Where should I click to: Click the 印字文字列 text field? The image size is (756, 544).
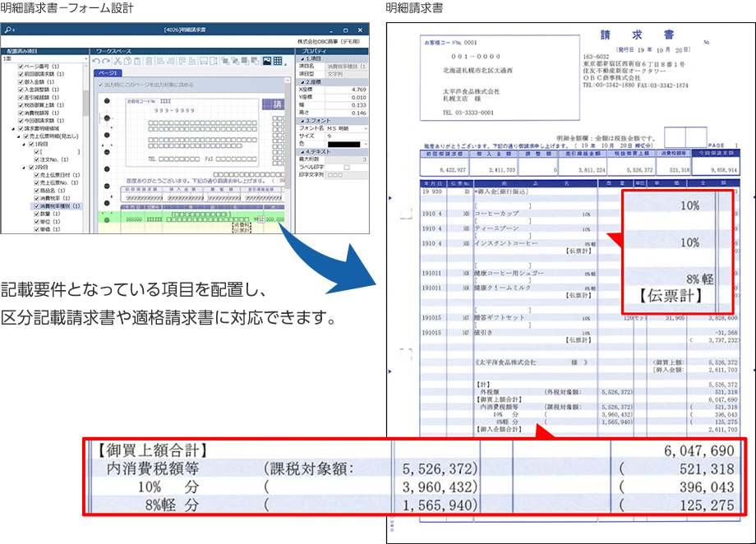[x=347, y=174]
